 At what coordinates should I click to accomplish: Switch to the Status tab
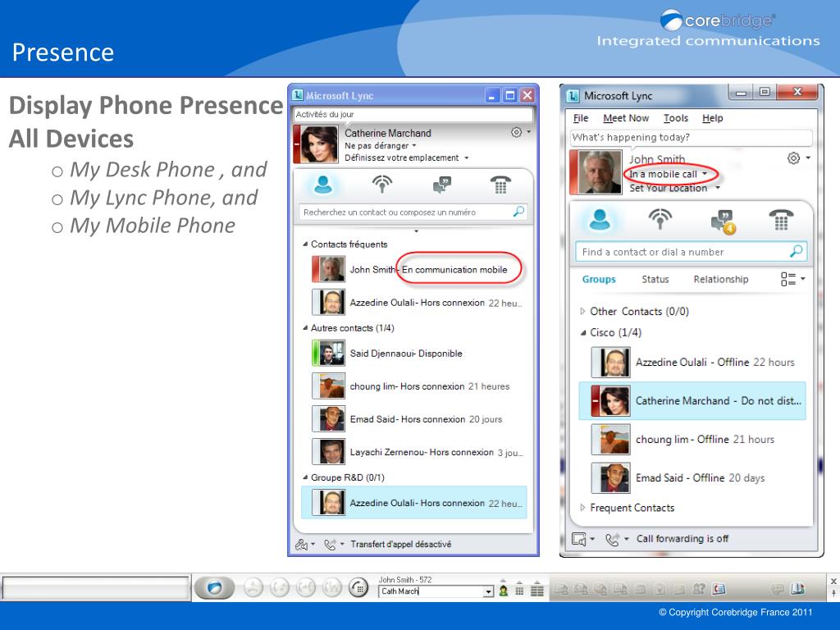pyautogui.click(x=655, y=279)
